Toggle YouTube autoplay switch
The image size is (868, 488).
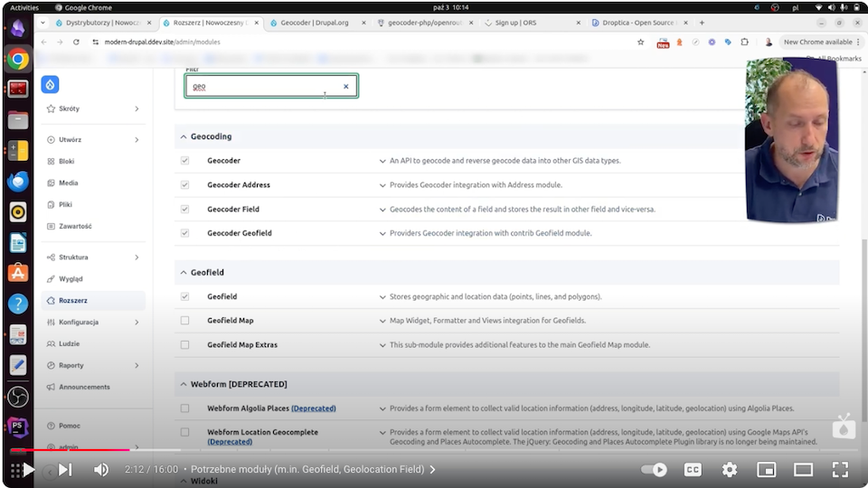click(x=654, y=470)
